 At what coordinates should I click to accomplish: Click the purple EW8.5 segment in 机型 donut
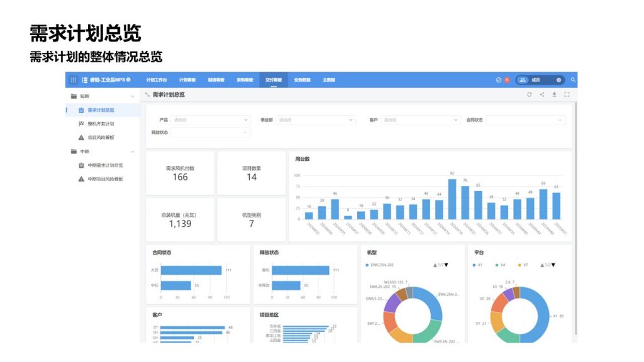[391, 303]
